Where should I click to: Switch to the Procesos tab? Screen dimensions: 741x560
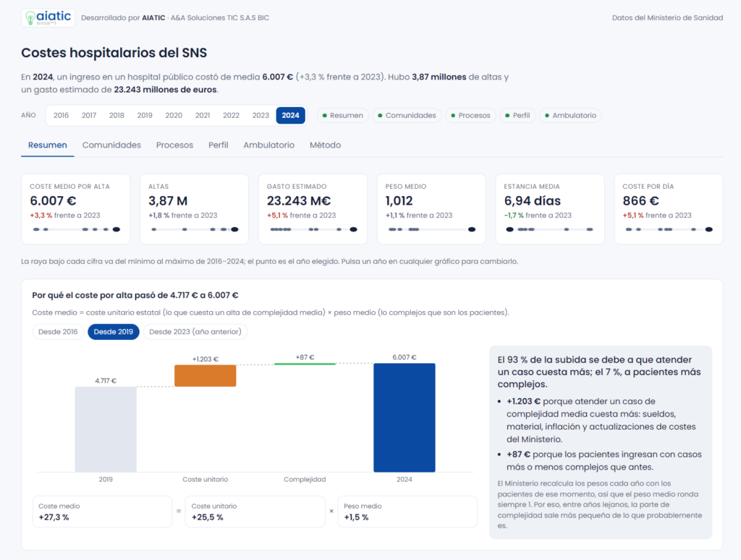coord(175,145)
